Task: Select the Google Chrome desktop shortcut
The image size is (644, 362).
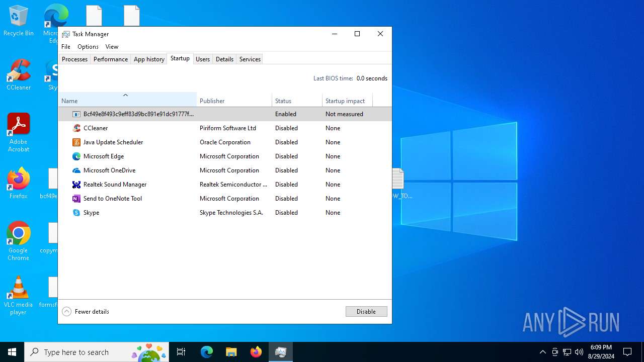Action: tap(19, 241)
